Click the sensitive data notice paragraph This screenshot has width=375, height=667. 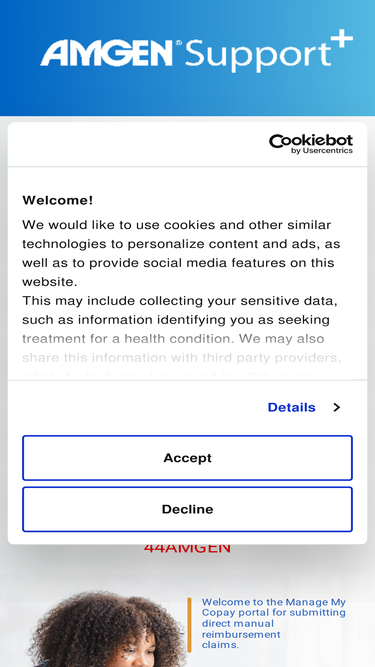click(x=182, y=329)
